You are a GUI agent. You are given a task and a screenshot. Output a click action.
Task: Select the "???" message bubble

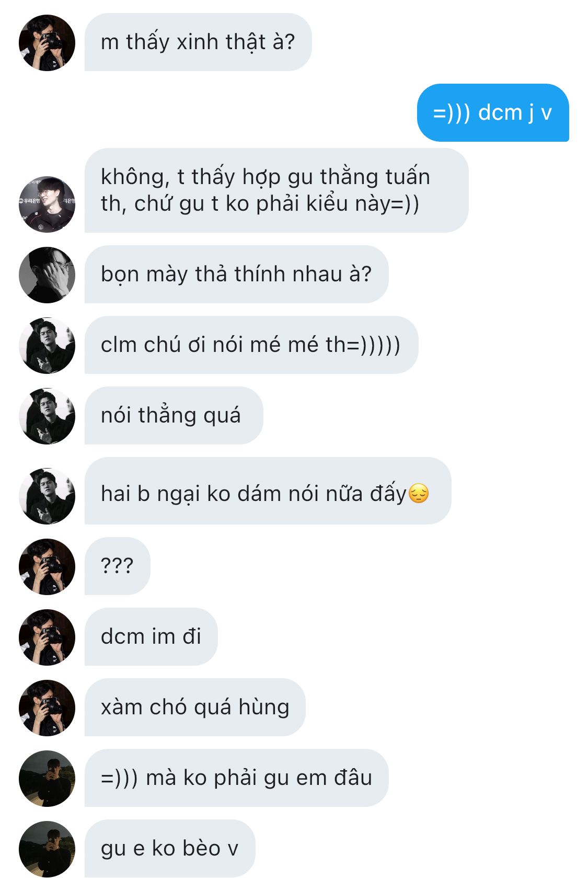point(118,566)
